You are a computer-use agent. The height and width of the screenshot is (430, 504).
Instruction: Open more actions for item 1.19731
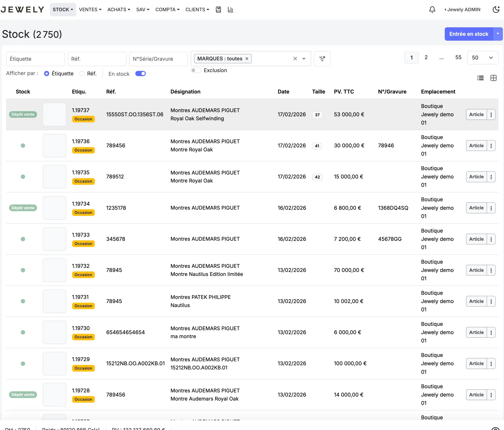[x=491, y=301]
